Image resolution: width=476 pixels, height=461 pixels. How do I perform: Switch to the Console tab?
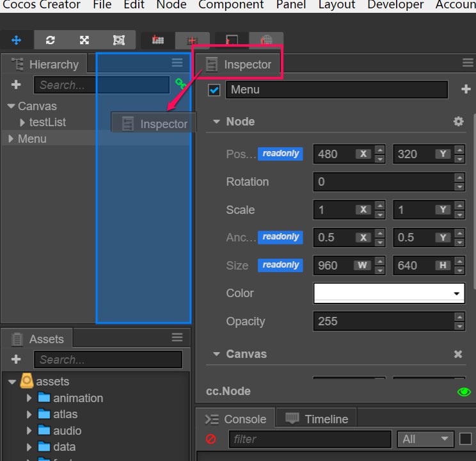pyautogui.click(x=236, y=419)
